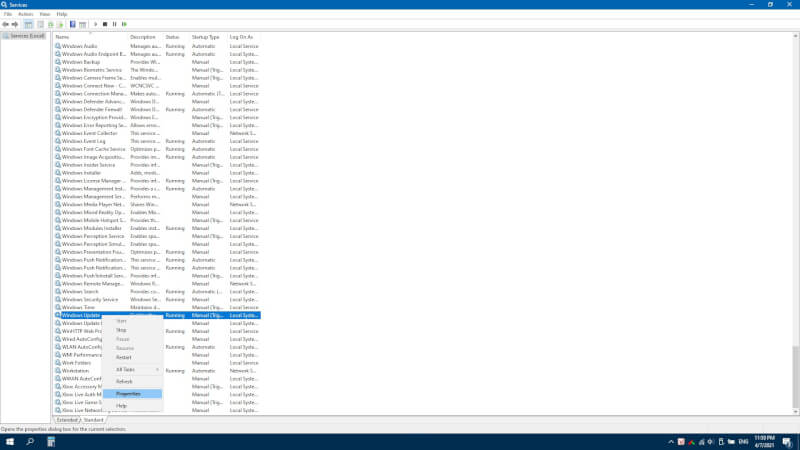Click the taskbar Search magnifier icon
The width and height of the screenshot is (800, 450).
30,441
